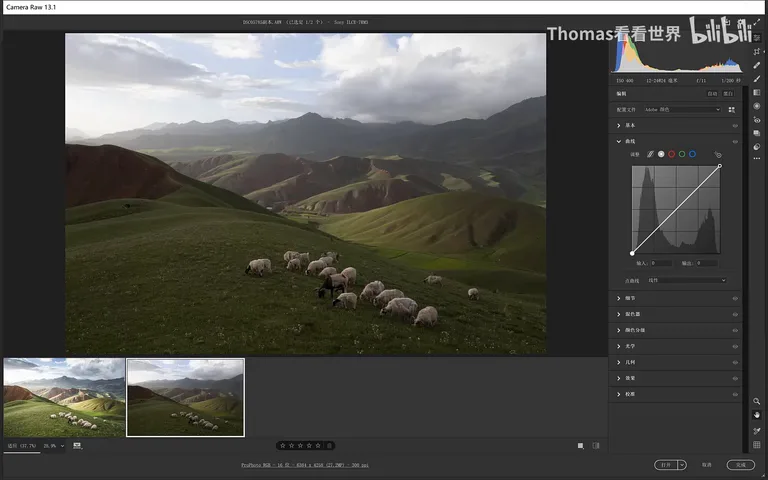Select the Hand tool
This screenshot has height=480, width=768.
(757, 415)
